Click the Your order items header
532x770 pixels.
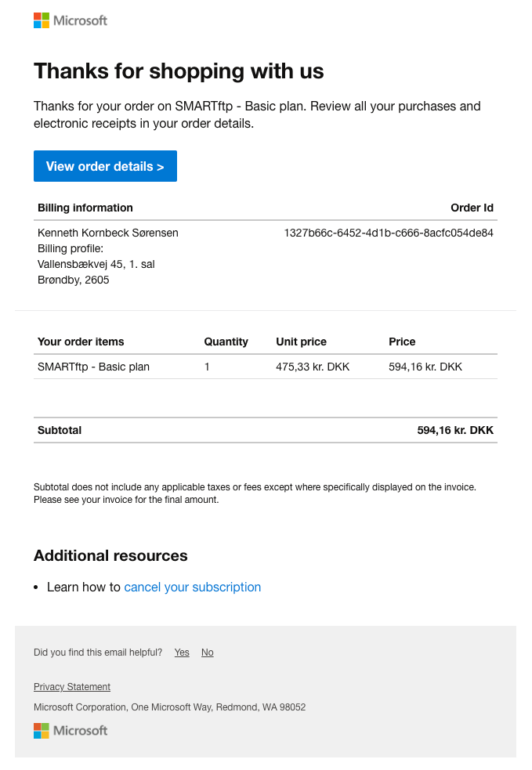coord(81,342)
